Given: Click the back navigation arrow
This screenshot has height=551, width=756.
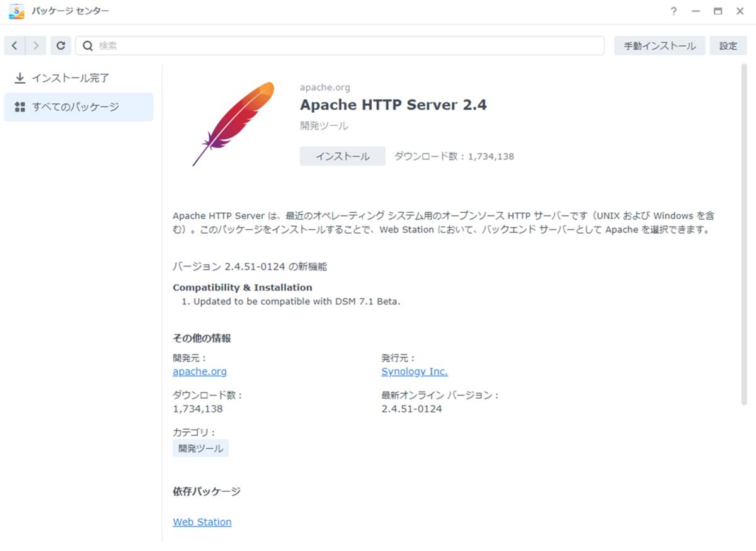Looking at the screenshot, I should (x=14, y=45).
